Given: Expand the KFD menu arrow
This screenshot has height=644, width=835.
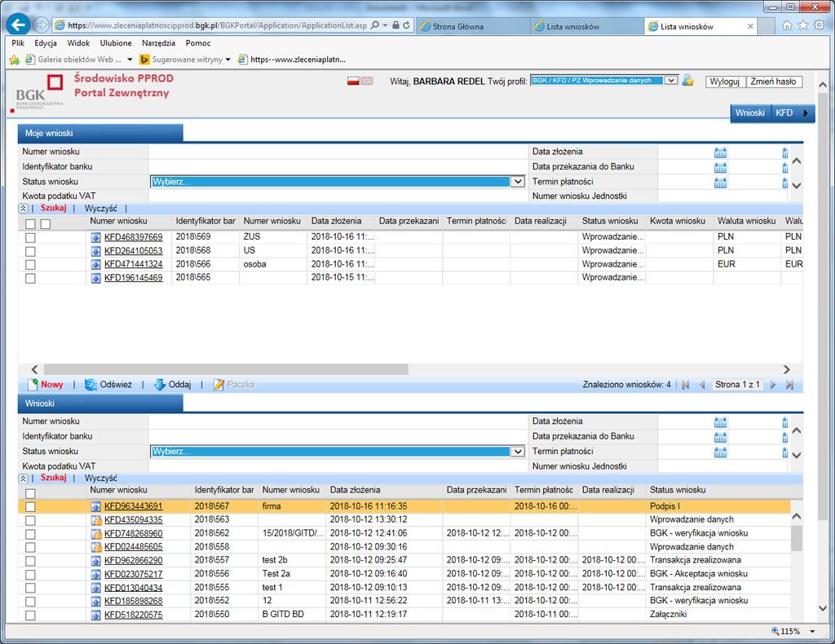Looking at the screenshot, I should 806,112.
